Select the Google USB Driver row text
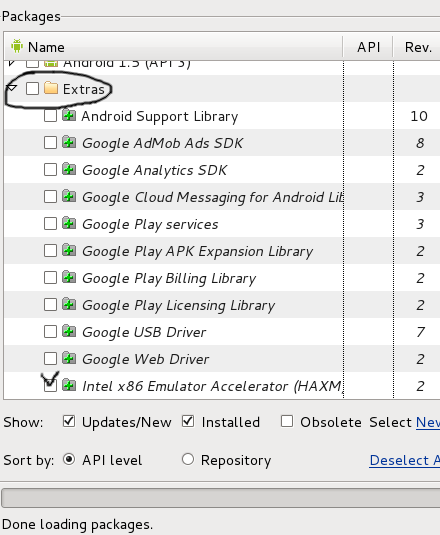The width and height of the screenshot is (440, 535). point(144,332)
